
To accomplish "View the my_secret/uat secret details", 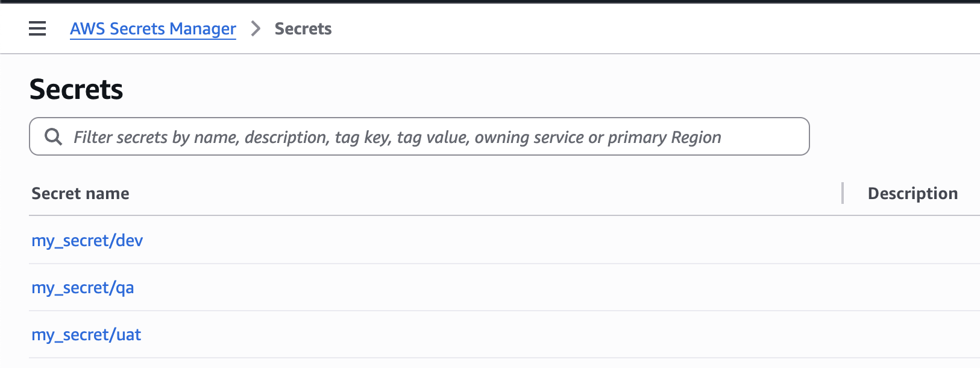I will pos(86,334).
